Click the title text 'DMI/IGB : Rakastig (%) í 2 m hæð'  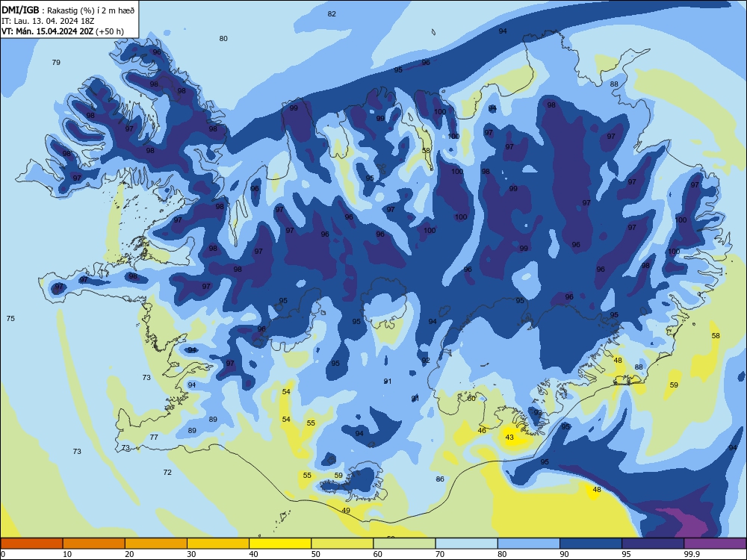tap(68, 10)
